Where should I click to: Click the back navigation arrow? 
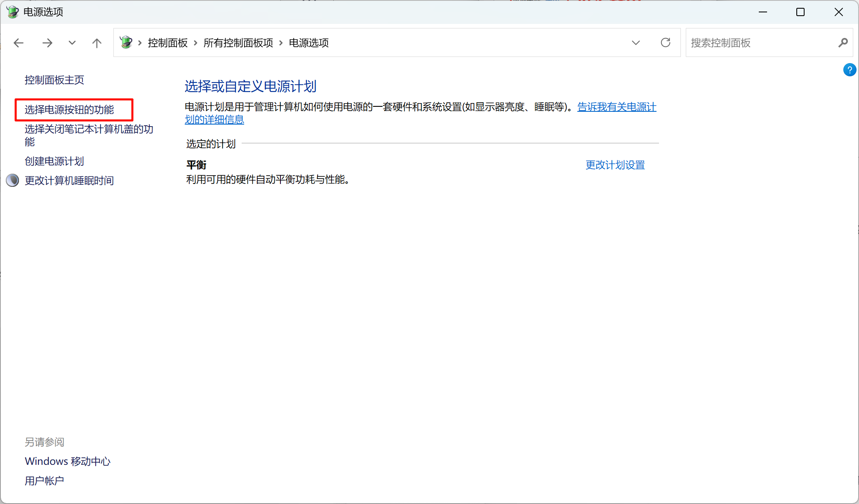tap(19, 43)
